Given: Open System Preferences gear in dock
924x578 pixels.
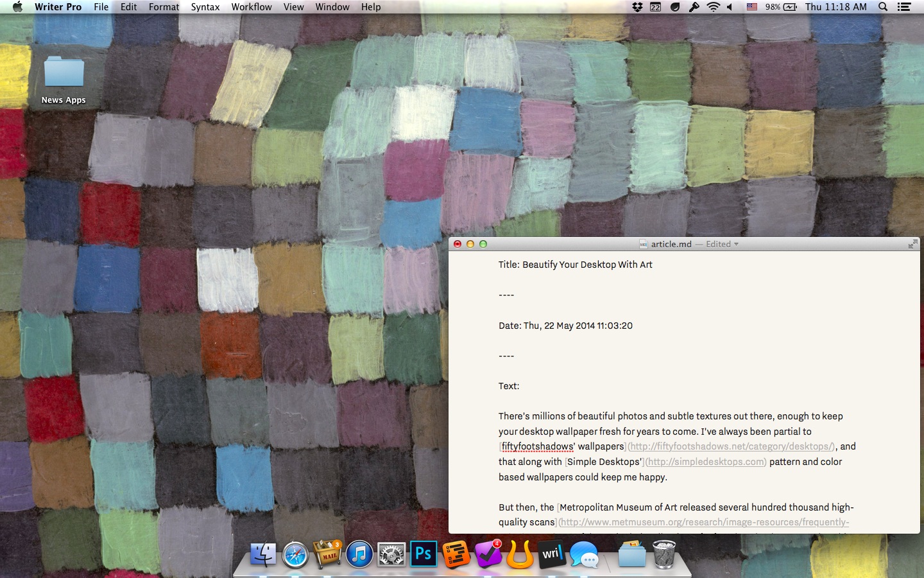Looking at the screenshot, I should (x=391, y=554).
